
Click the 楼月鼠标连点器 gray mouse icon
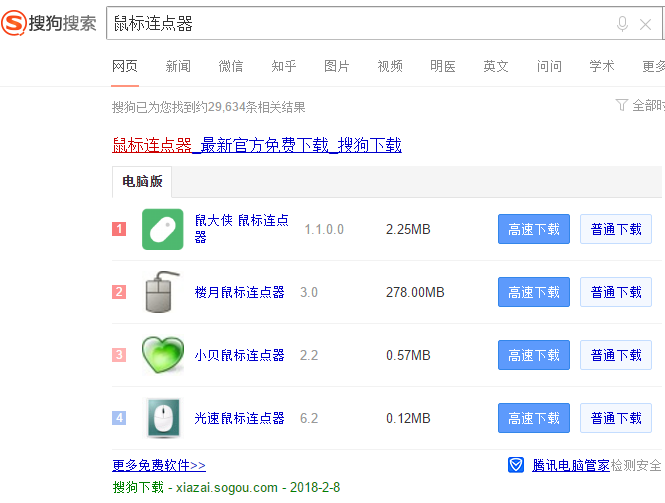(162, 292)
